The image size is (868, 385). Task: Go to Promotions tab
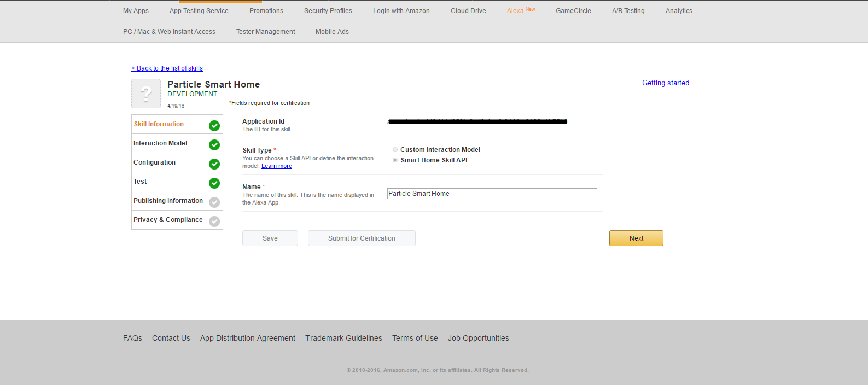[x=266, y=11]
